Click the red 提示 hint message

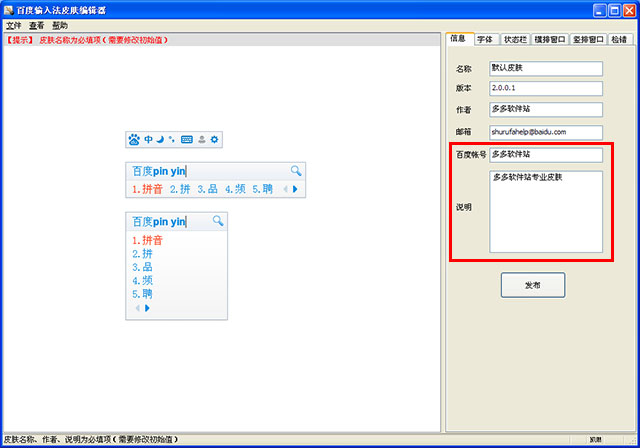(x=87, y=40)
